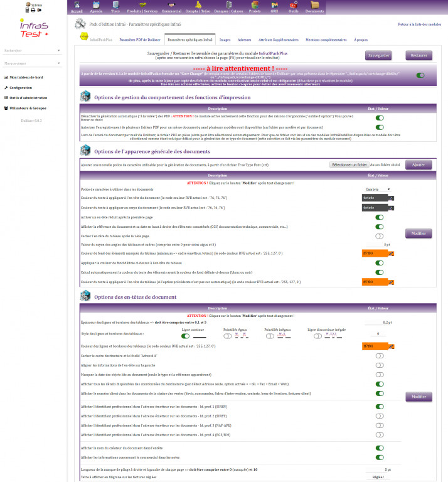Screen dimensions: 448x482
Task: Switch to Paramètres PDF de Dolibarr tab
Action: tap(140, 40)
